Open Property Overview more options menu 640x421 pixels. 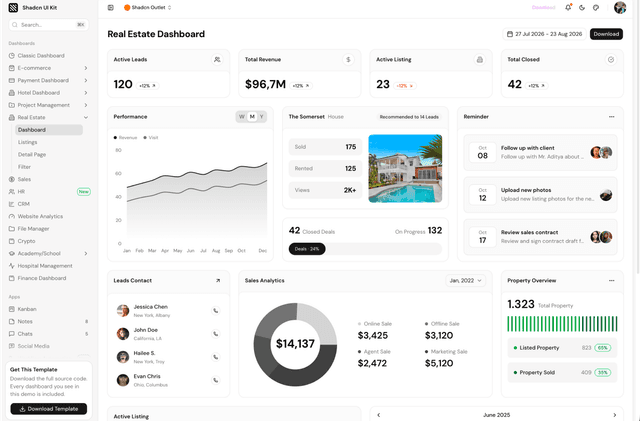(611, 281)
